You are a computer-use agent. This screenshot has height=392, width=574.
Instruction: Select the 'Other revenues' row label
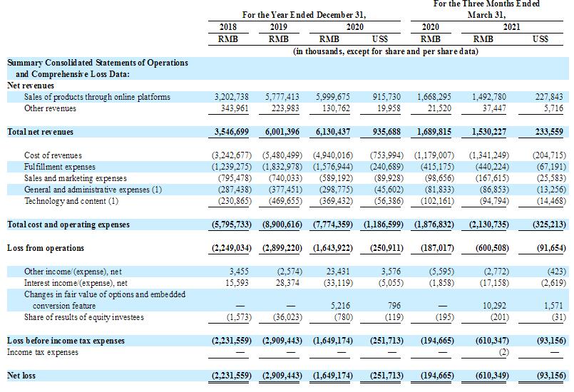(50, 108)
